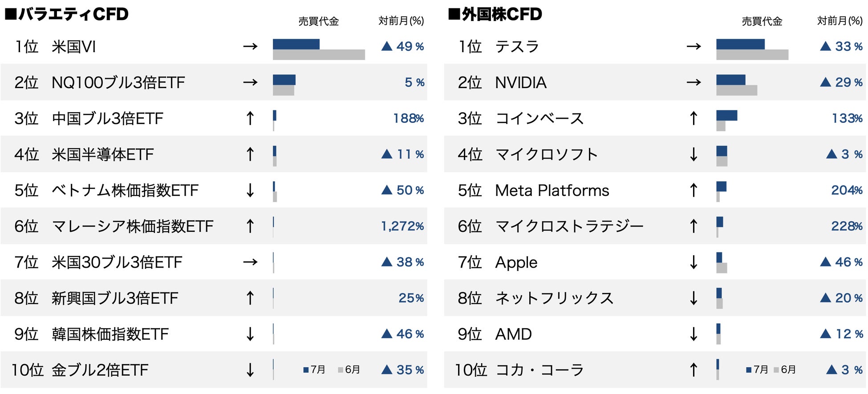Click the triangle before 米国VI's 49%
This screenshot has height=394, width=868.
tap(387, 46)
